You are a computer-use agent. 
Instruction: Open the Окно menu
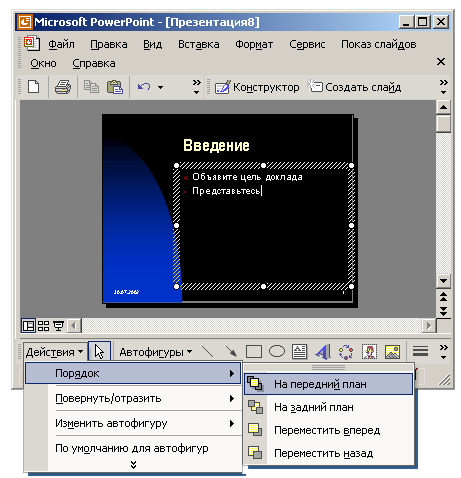(x=43, y=63)
